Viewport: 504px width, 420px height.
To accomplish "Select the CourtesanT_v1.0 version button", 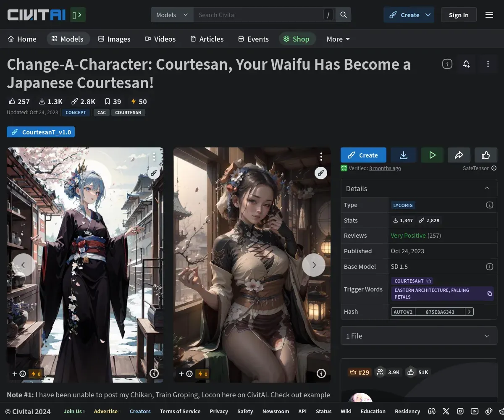I will (x=41, y=132).
